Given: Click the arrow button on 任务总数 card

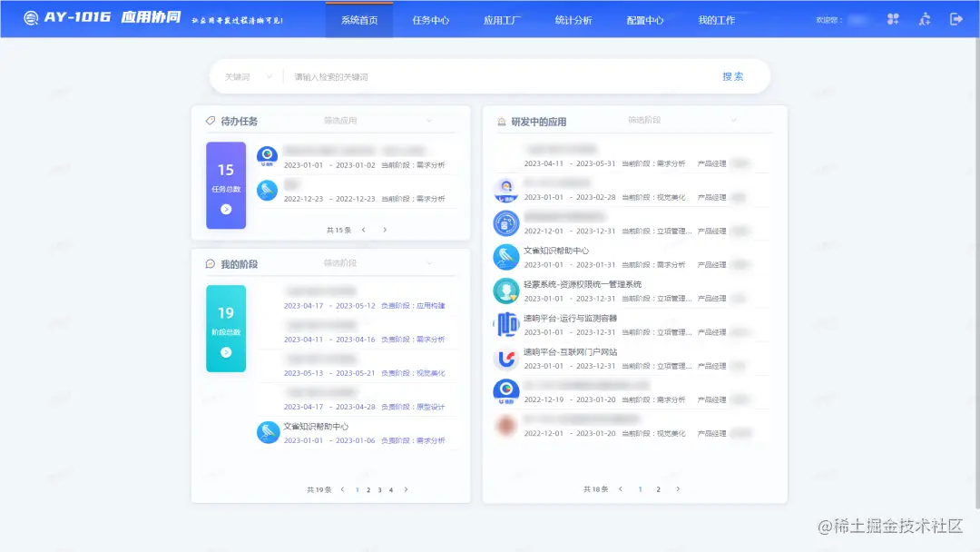Looking at the screenshot, I should tap(225, 211).
